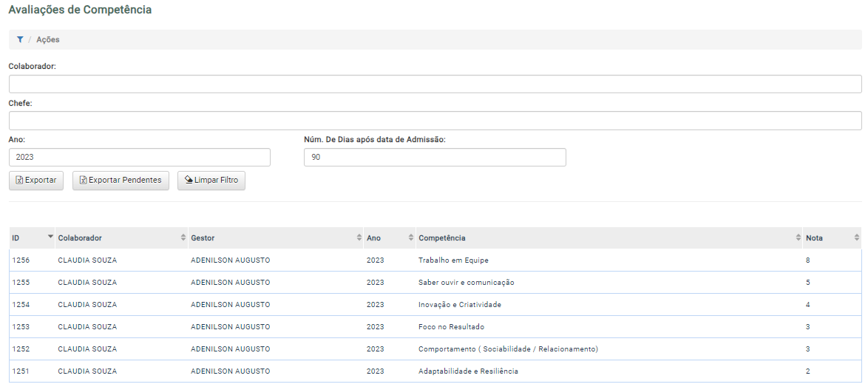Screen dimensions: 868x387
Task: Focus the Chefe input field
Action: [x=435, y=121]
